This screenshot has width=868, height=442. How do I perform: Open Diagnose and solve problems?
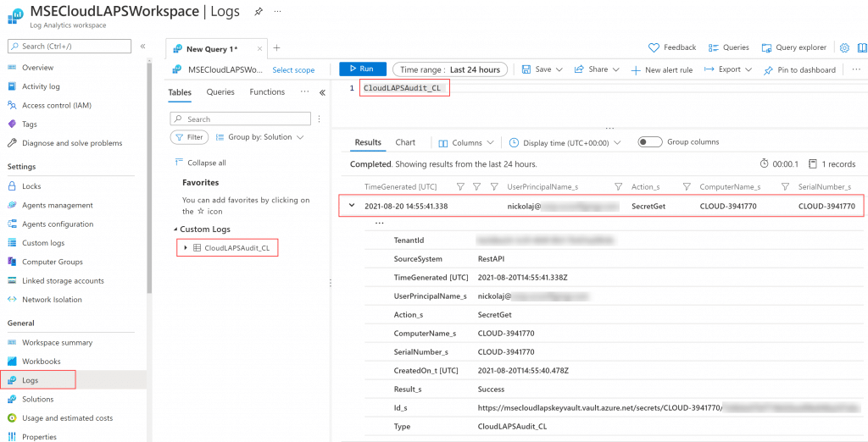click(x=72, y=143)
